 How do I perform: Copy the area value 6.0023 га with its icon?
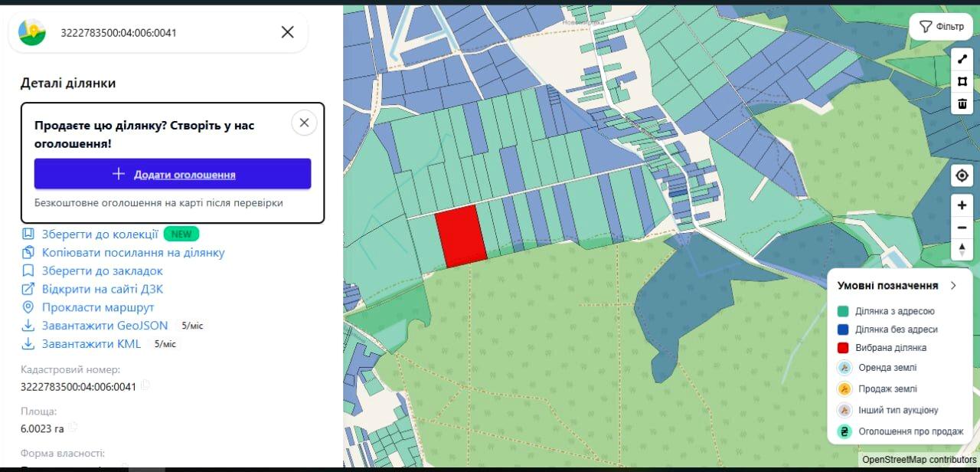pos(73,428)
